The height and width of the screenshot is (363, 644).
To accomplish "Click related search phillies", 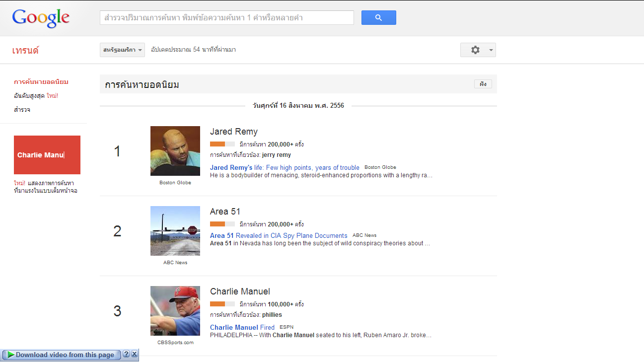I will pyautogui.click(x=272, y=315).
